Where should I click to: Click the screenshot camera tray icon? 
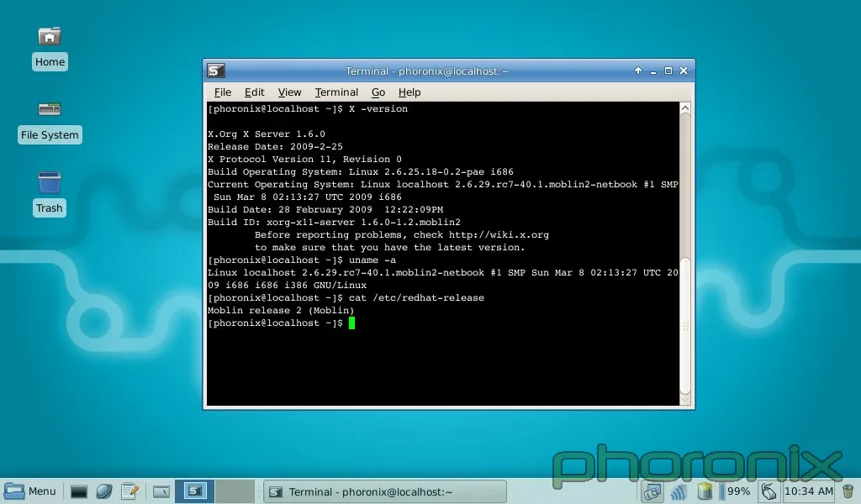652,492
